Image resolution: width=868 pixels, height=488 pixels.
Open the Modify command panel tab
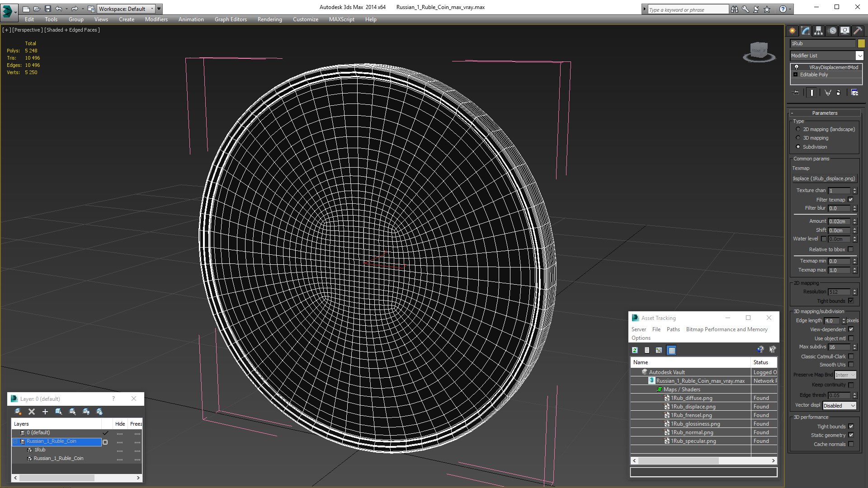[x=806, y=31]
